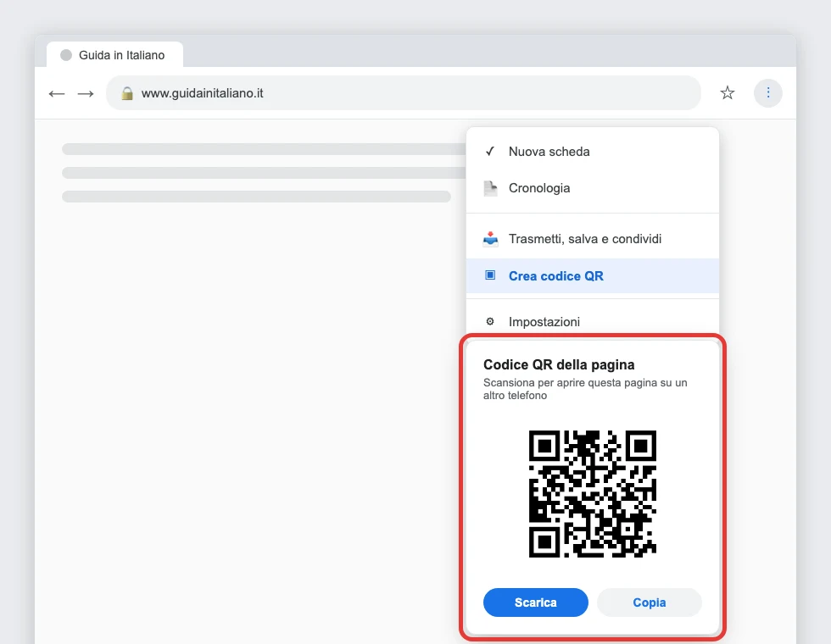Click the QR code image

pos(593,494)
